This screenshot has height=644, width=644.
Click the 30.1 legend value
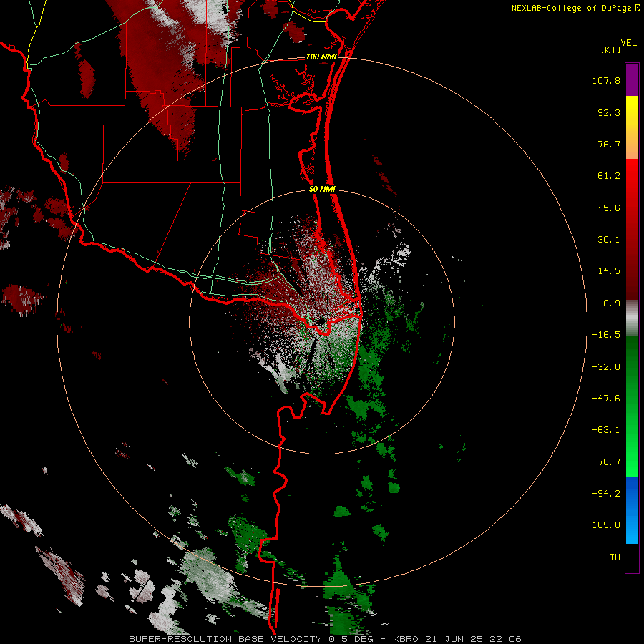pyautogui.click(x=609, y=240)
